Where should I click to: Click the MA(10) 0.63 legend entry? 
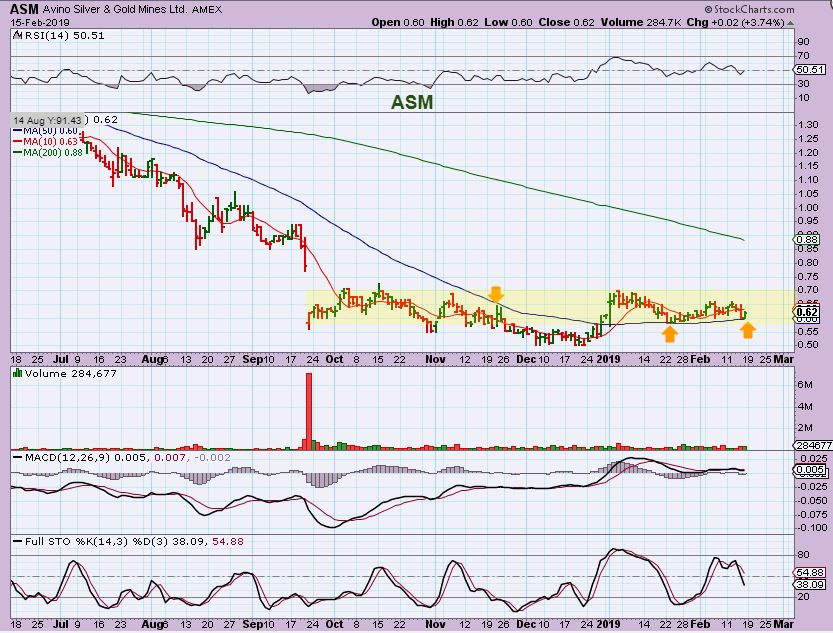(46, 142)
